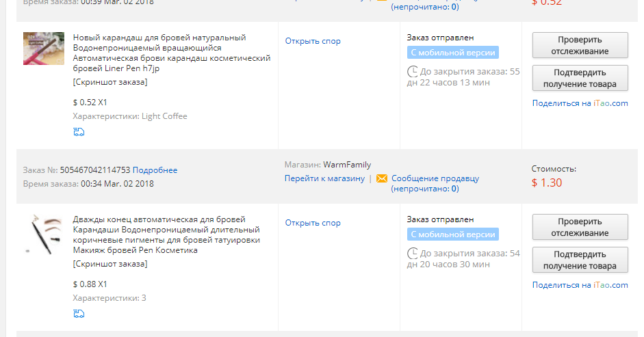Click the Заказ отправлен status in 55 дн row
Image resolution: width=644 pixels, height=337 pixels.
coord(440,38)
